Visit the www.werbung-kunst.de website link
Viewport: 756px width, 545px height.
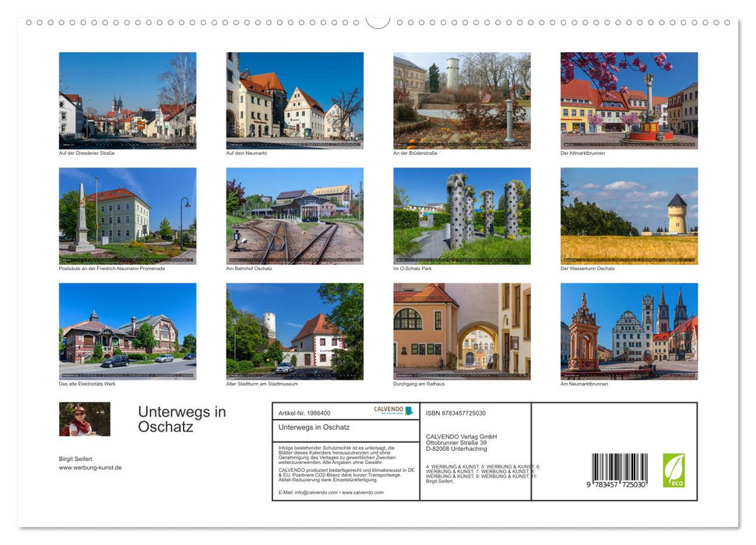(x=89, y=467)
